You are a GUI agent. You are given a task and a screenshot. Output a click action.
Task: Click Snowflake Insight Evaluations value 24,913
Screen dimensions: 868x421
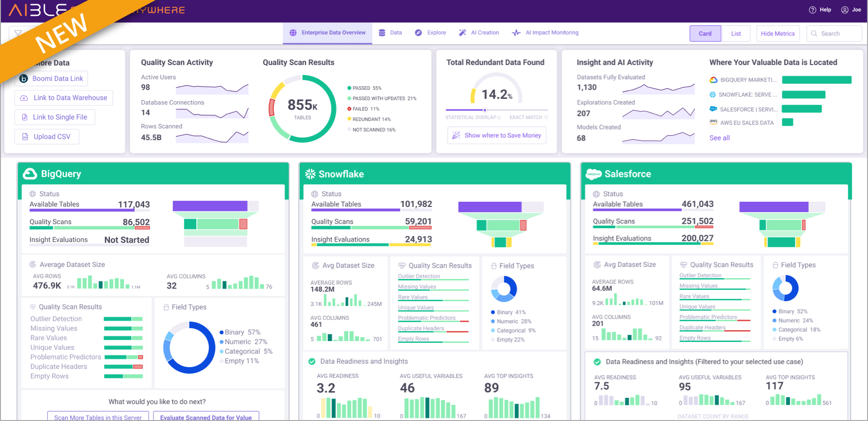pyautogui.click(x=419, y=239)
